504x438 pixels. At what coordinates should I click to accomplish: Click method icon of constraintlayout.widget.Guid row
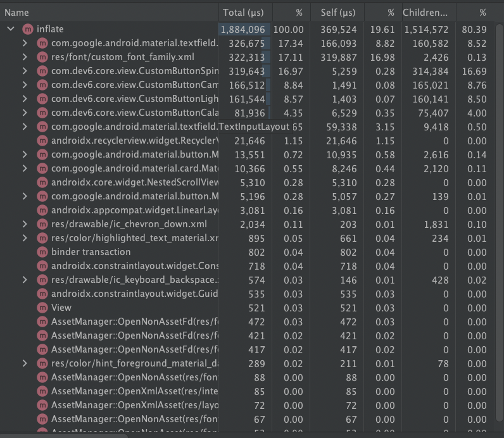click(42, 294)
